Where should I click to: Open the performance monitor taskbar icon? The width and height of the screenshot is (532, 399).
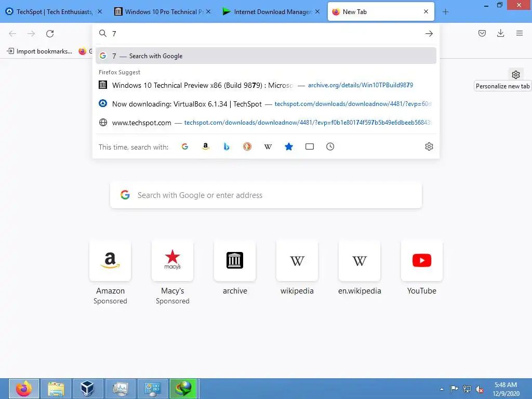pyautogui.click(x=121, y=389)
